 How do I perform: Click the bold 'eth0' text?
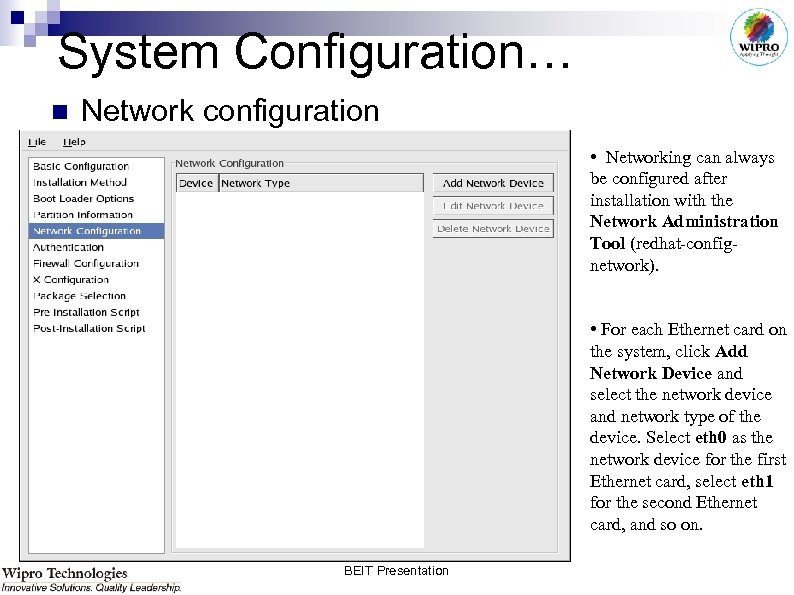click(711, 438)
